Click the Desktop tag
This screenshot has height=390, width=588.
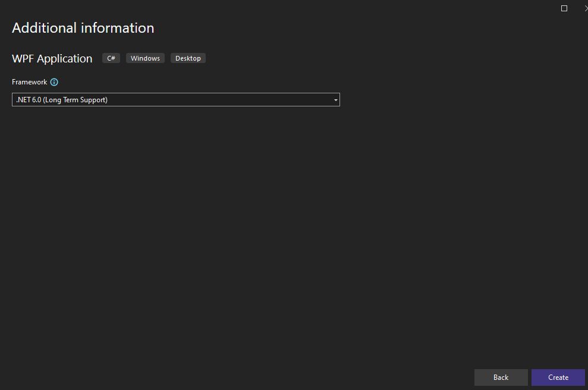[x=188, y=58]
